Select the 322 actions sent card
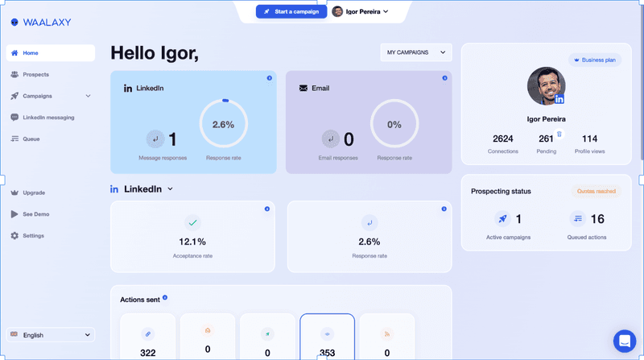 coord(148,337)
